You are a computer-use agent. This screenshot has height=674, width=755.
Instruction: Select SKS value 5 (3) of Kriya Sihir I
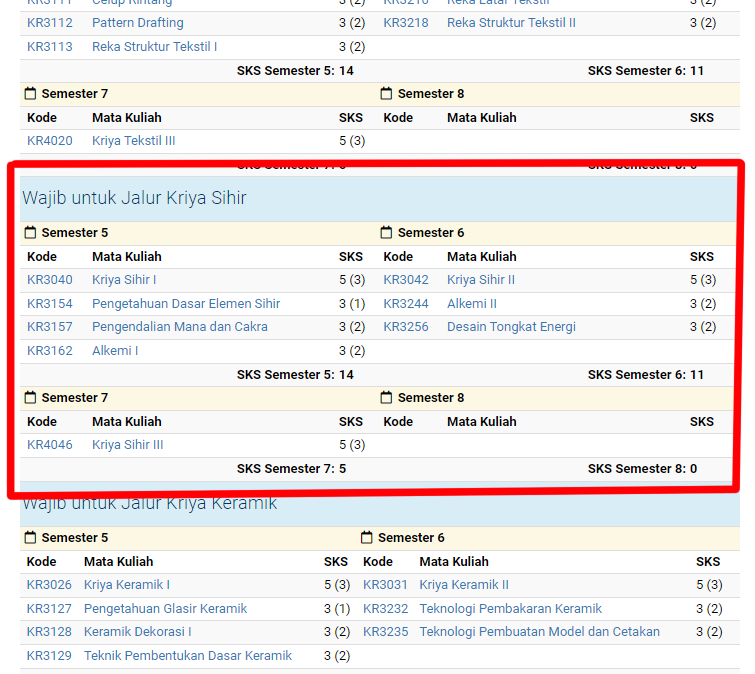(x=352, y=280)
